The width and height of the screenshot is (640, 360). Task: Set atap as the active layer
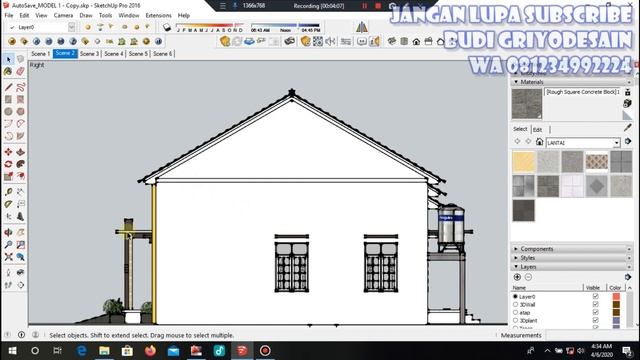click(515, 312)
